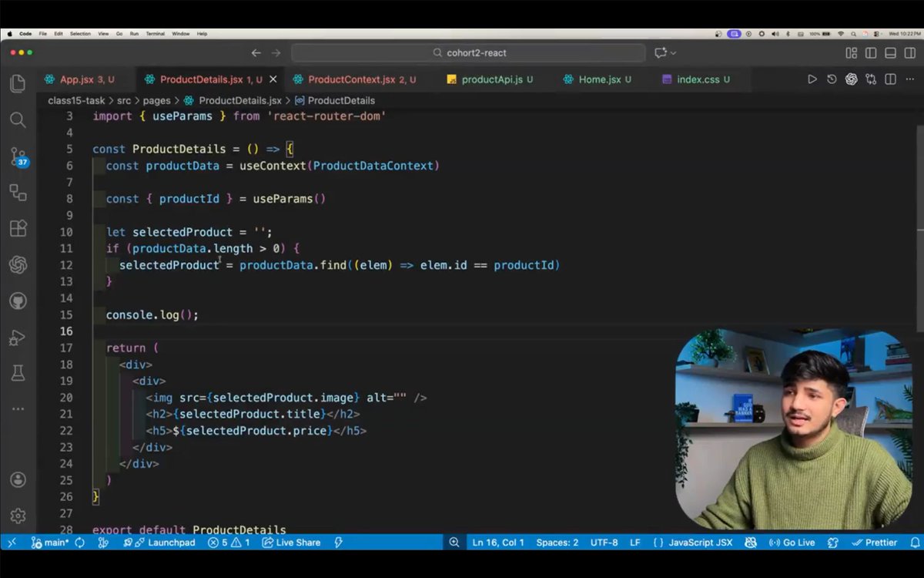The image size is (924, 578).
Task: Click console.log on line 15
Action: coord(142,315)
